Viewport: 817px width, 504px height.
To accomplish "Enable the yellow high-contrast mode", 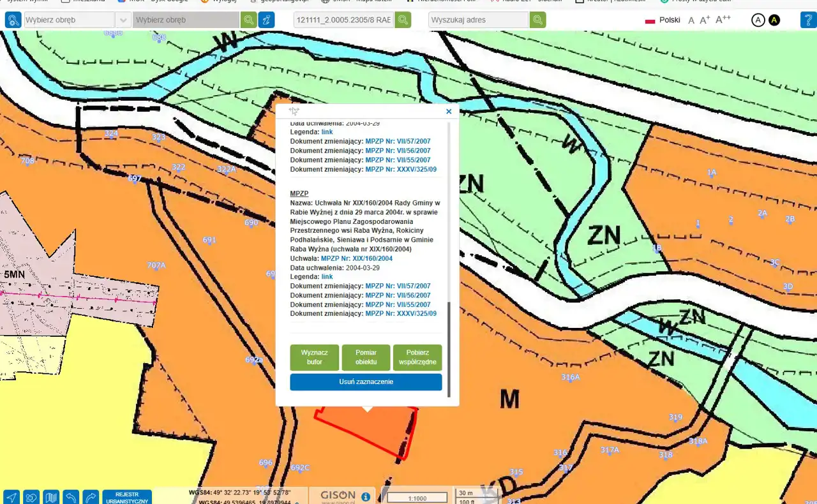I will coord(774,20).
